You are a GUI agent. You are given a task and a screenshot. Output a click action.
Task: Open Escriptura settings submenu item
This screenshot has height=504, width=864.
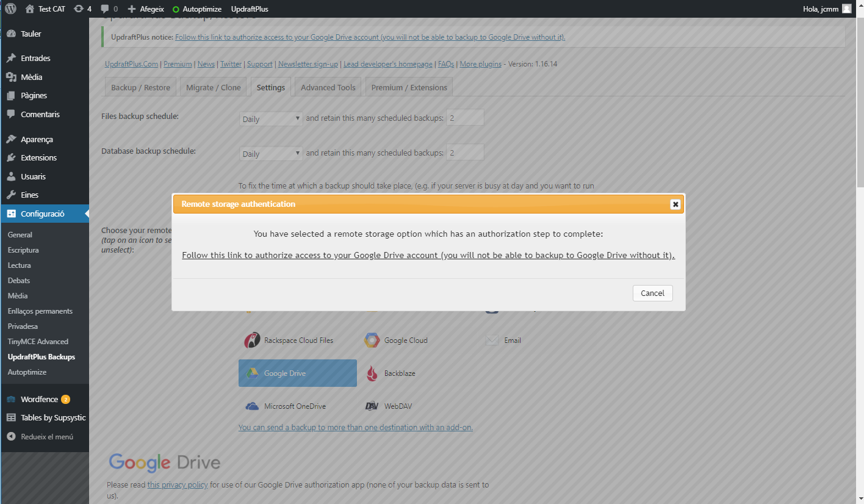point(23,250)
